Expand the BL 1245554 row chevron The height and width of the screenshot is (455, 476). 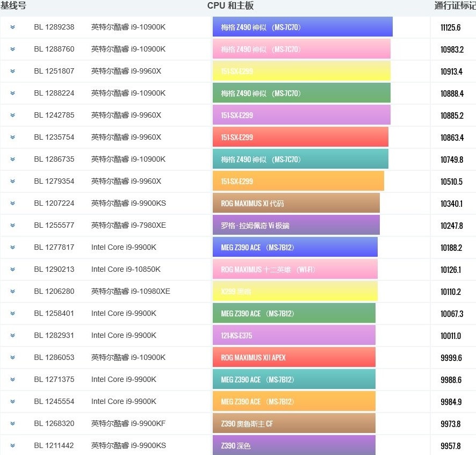click(12, 401)
